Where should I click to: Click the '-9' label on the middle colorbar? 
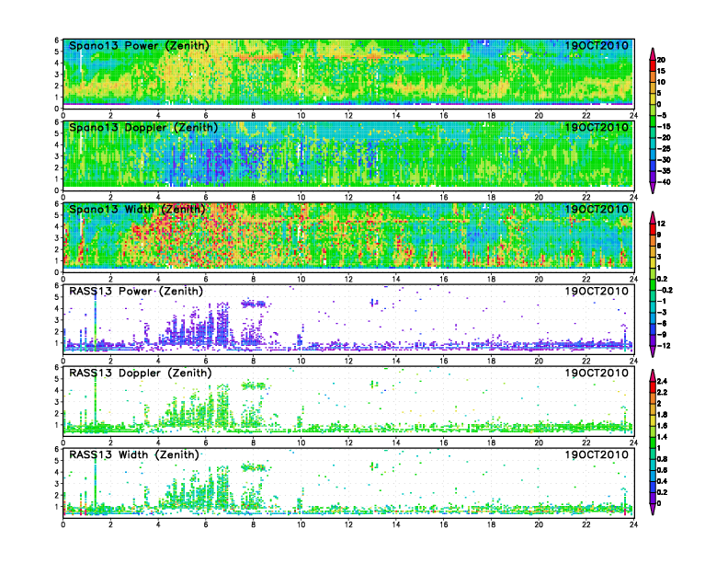pos(662,335)
